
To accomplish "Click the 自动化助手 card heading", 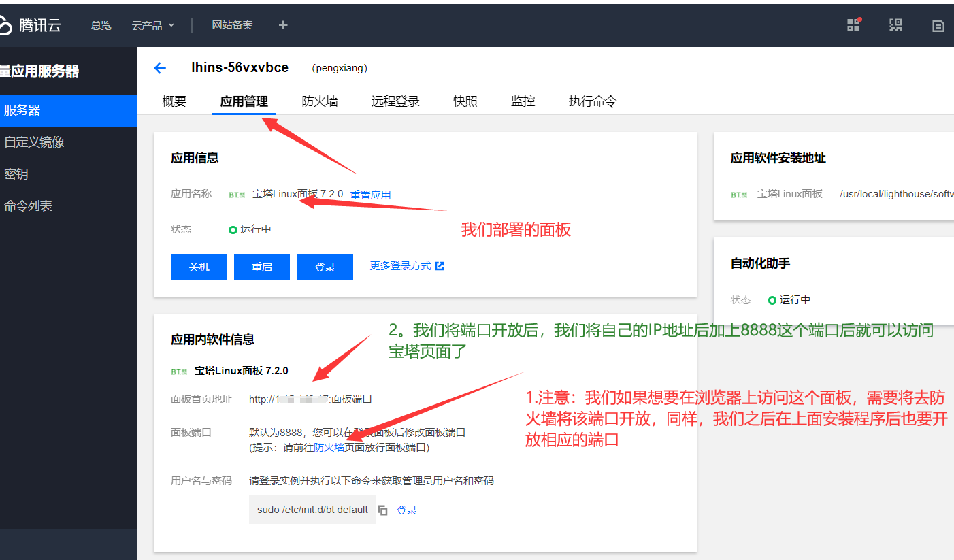I will (760, 263).
